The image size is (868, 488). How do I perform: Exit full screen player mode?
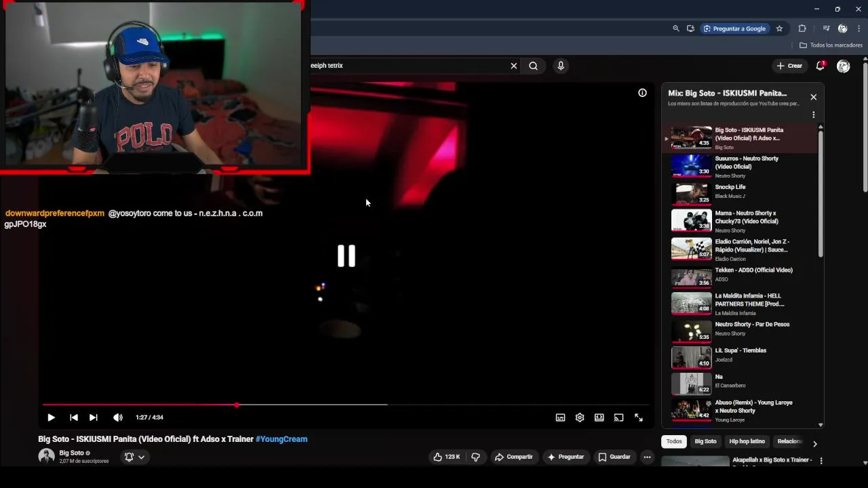(x=639, y=418)
